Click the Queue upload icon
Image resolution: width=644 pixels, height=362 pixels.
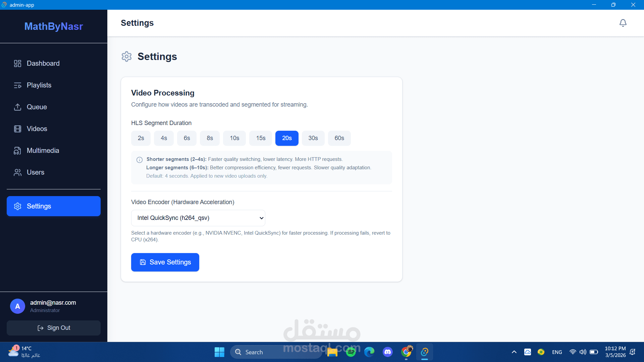[x=17, y=107]
